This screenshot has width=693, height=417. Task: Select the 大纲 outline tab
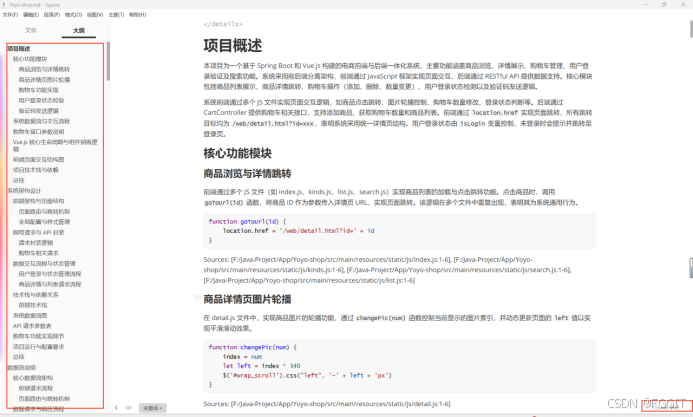(x=79, y=30)
